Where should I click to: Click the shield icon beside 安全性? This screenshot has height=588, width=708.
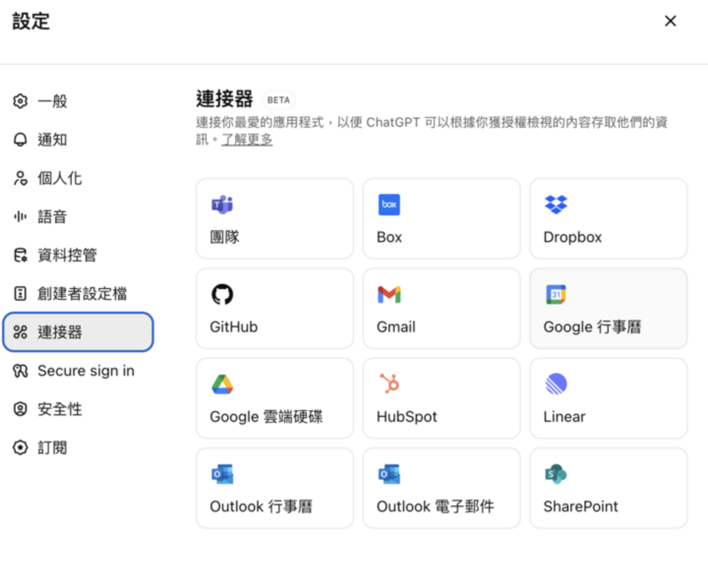click(x=20, y=409)
